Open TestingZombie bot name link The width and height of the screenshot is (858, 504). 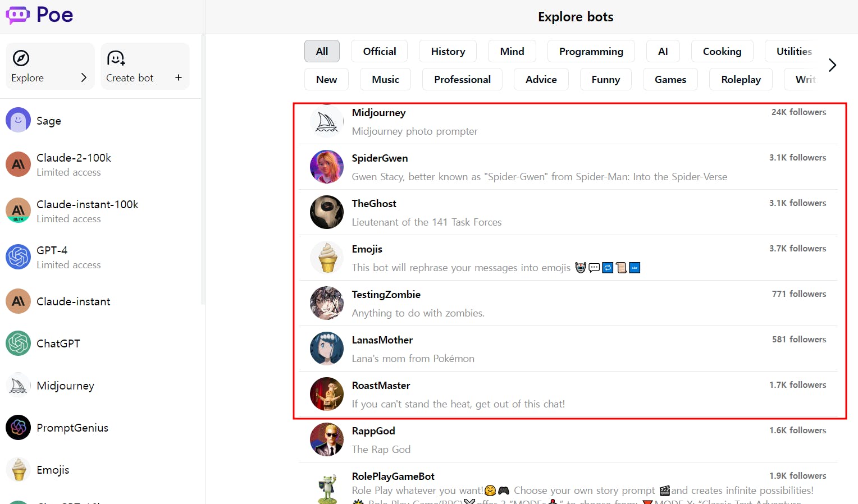coord(386,295)
